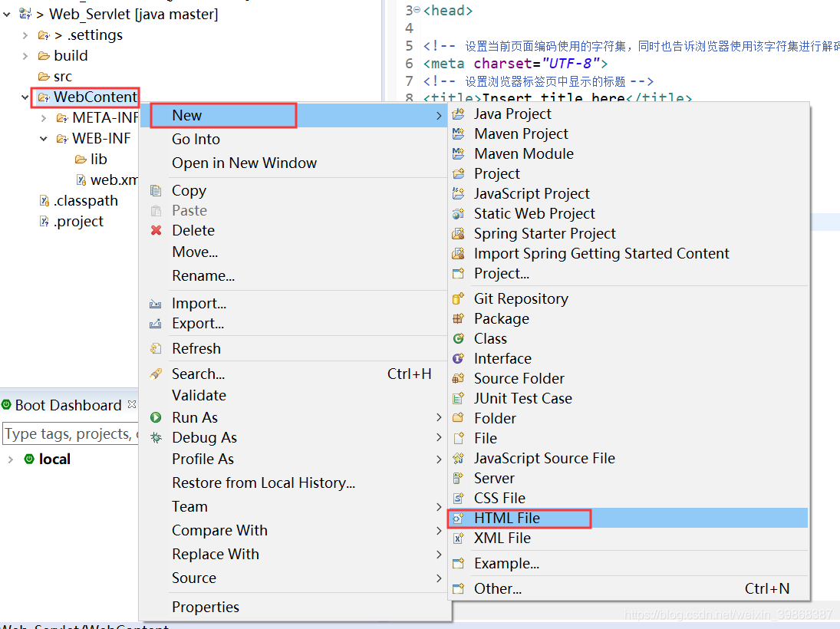The height and width of the screenshot is (629, 840).
Task: Click the Source Folder icon
Action: [459, 379]
